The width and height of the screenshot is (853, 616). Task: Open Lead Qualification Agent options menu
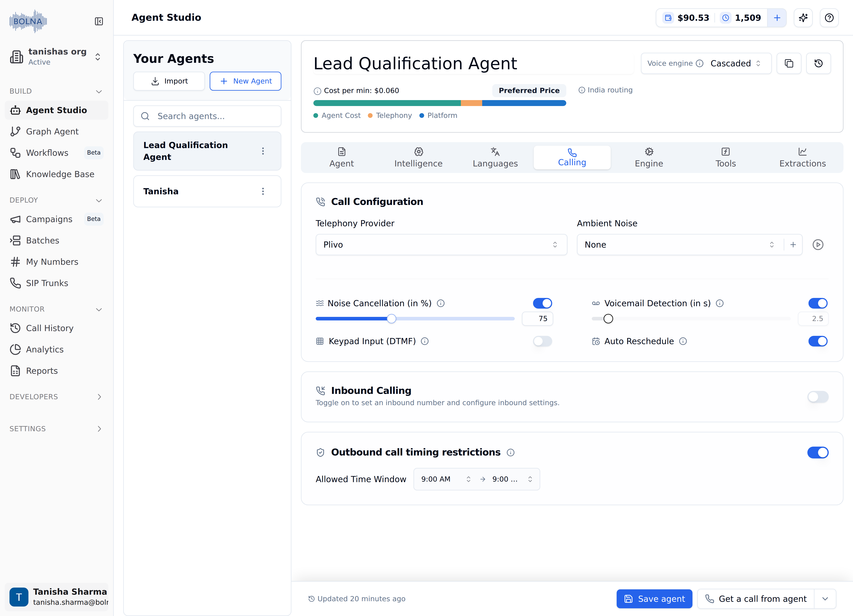point(263,151)
